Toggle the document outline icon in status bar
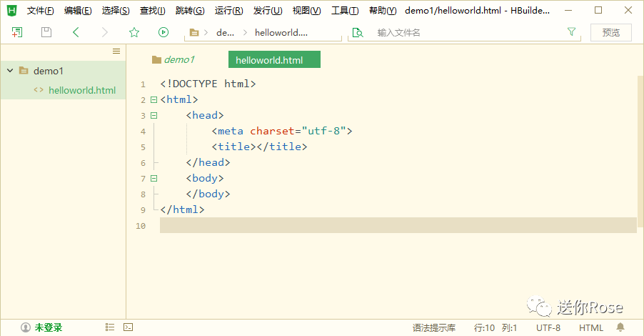Viewport: 644px width, 336px height. (110, 327)
